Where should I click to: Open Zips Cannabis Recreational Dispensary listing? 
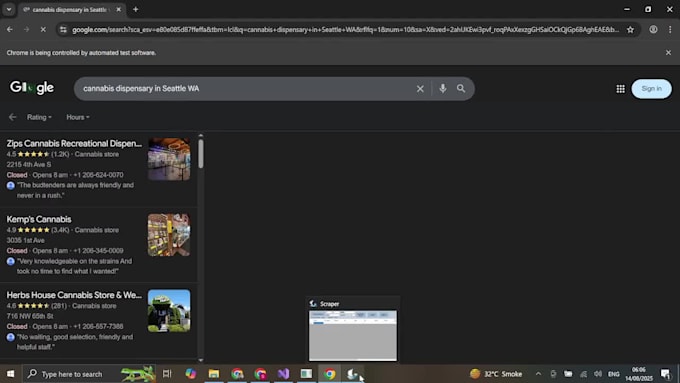tap(74, 144)
